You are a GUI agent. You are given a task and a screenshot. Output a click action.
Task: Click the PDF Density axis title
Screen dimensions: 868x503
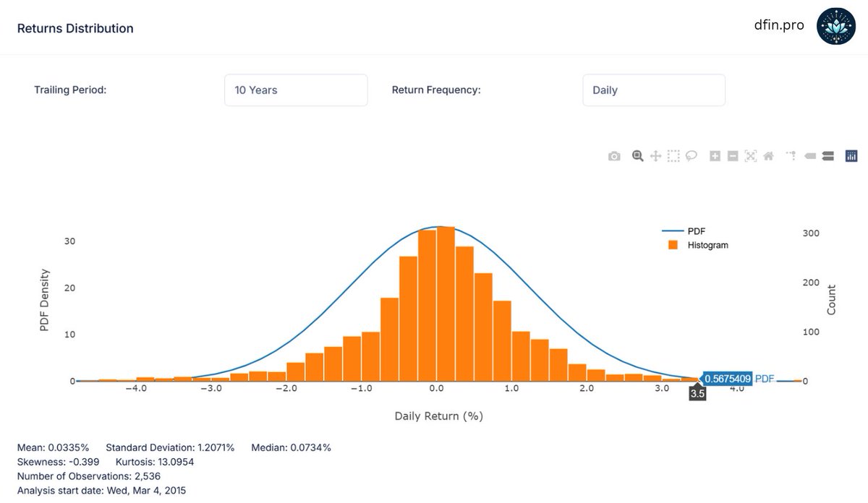pos(44,300)
